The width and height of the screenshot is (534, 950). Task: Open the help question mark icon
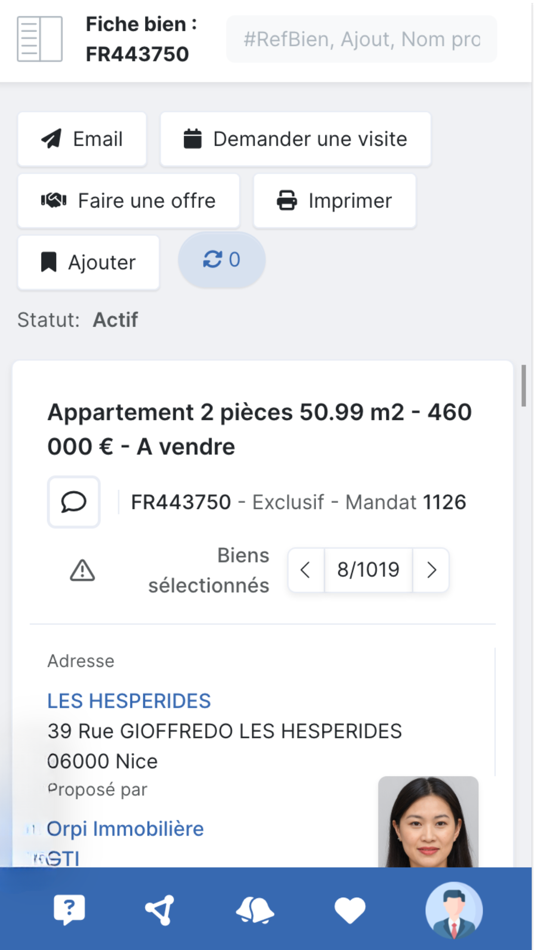[x=69, y=910]
